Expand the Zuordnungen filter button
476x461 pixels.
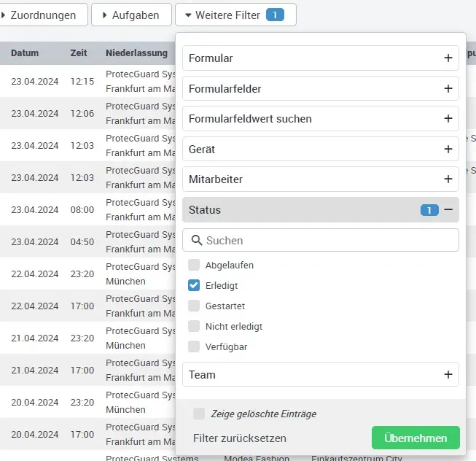(44, 15)
